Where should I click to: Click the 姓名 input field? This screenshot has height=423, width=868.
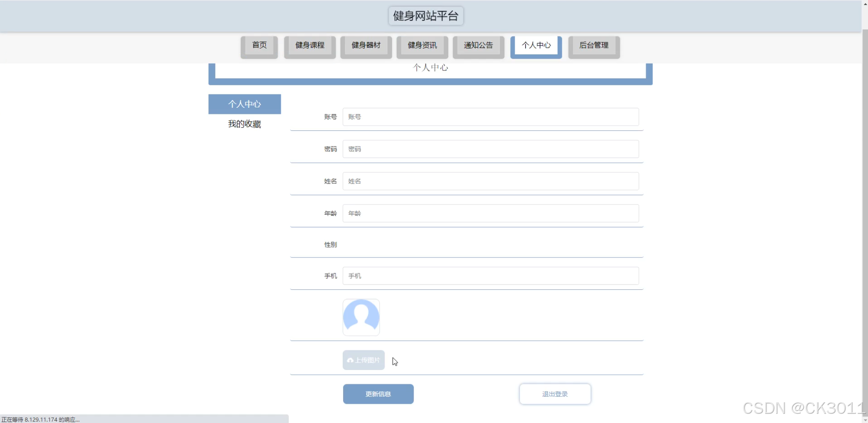(490, 181)
